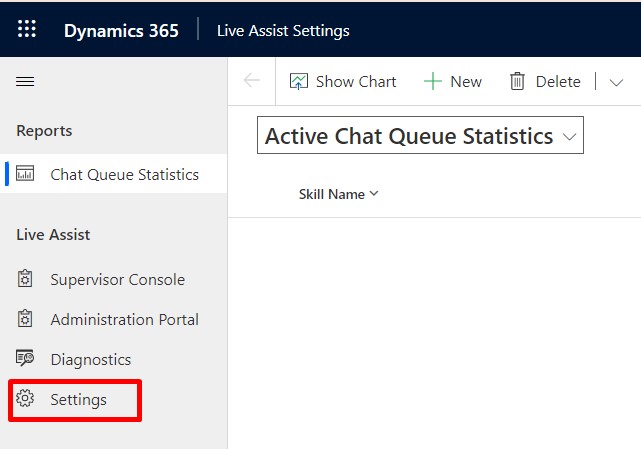
Task: Open Chat Queue Statistics in sidebar
Action: pos(114,174)
